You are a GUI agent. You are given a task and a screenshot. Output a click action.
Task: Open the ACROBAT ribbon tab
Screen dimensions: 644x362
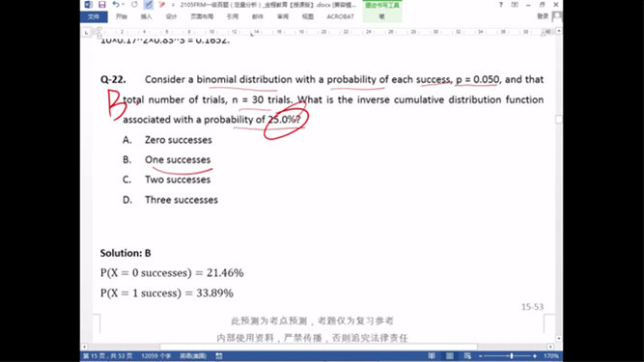(x=340, y=16)
